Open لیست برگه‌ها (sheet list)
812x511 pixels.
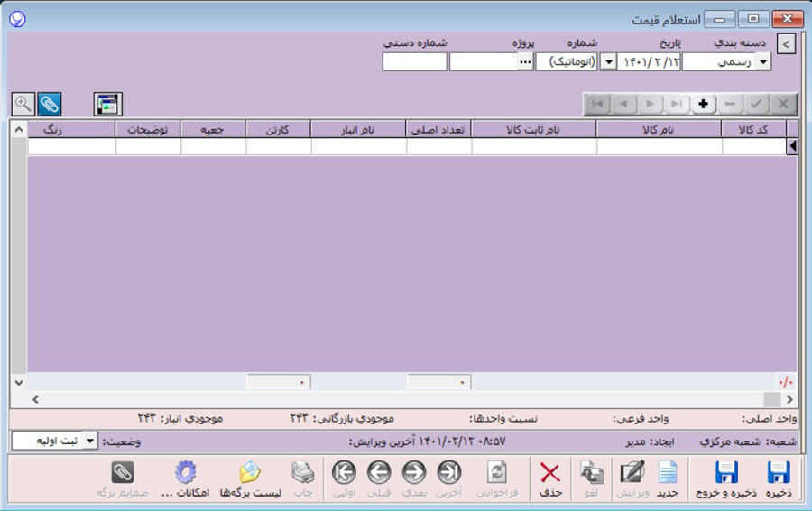249,479
